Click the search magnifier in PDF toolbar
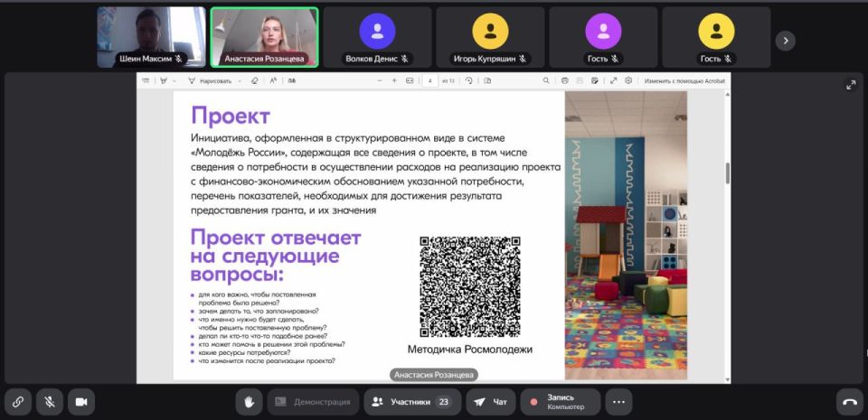The image size is (868, 420). coord(546,80)
